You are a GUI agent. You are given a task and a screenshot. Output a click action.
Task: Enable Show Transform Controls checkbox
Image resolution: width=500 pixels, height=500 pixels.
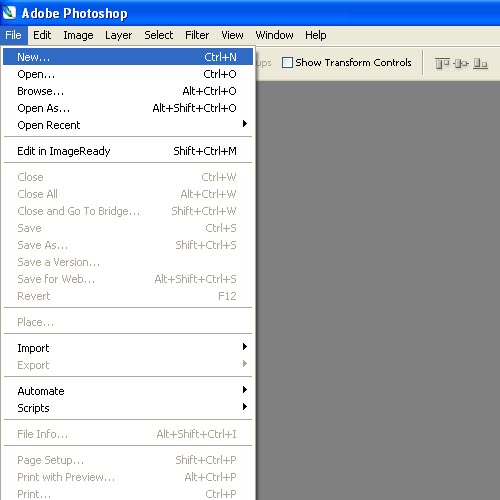coord(287,62)
